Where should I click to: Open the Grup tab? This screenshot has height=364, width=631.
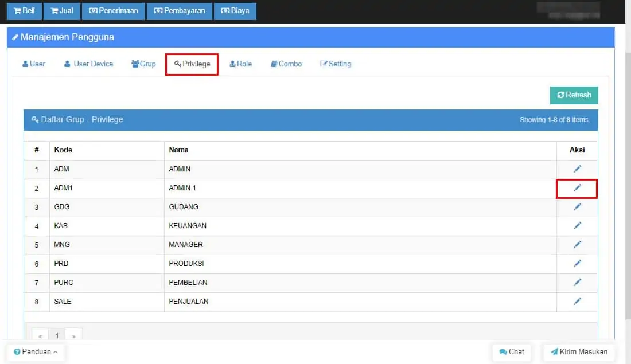(143, 64)
